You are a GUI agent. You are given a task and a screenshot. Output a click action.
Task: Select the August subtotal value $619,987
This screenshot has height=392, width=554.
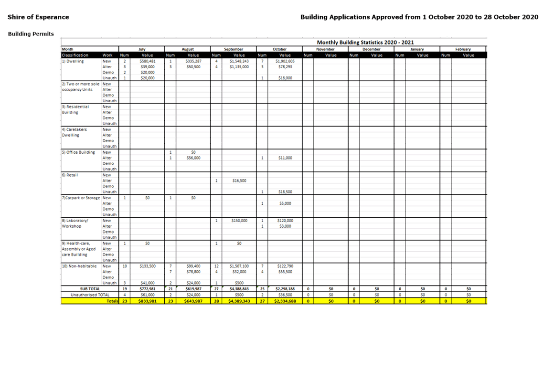pos(193,289)
